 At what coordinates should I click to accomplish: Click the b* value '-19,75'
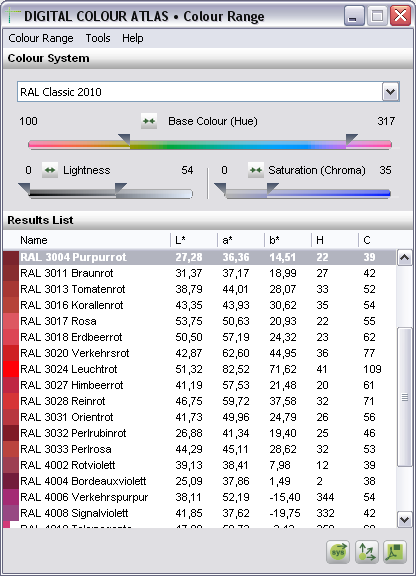point(285,513)
